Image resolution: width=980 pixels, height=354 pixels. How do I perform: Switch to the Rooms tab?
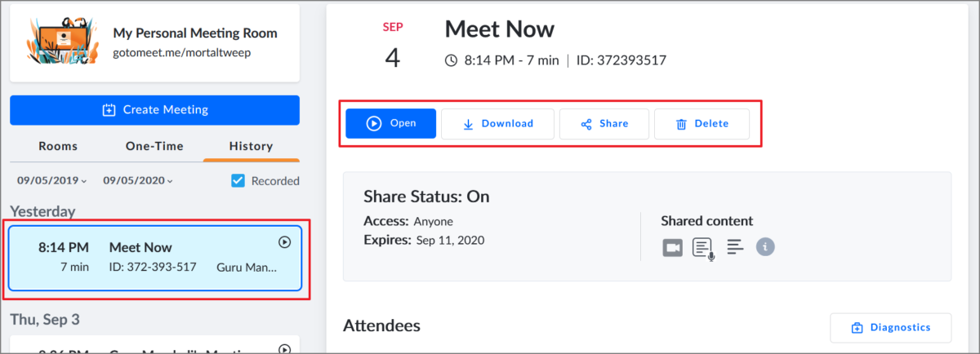pos(58,147)
